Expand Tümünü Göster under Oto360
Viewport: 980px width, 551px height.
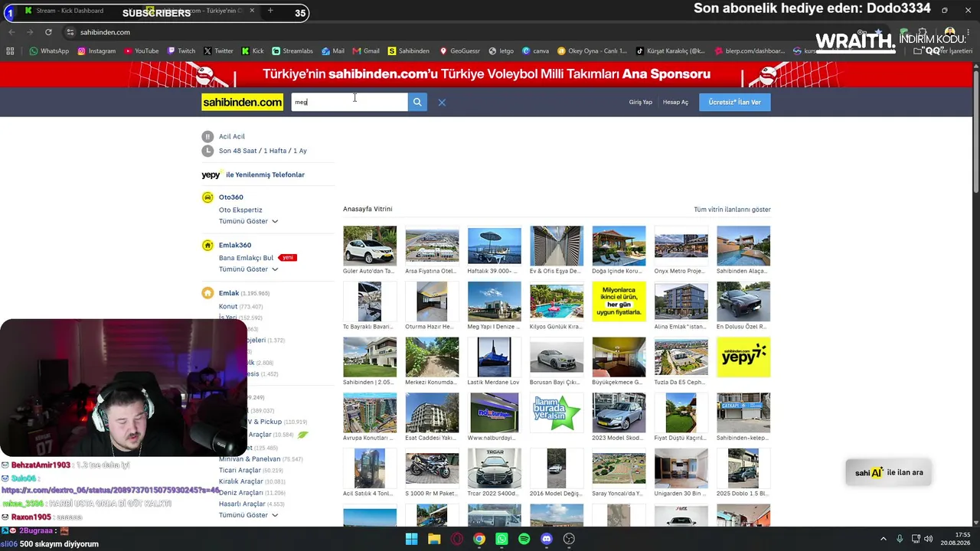coord(248,221)
